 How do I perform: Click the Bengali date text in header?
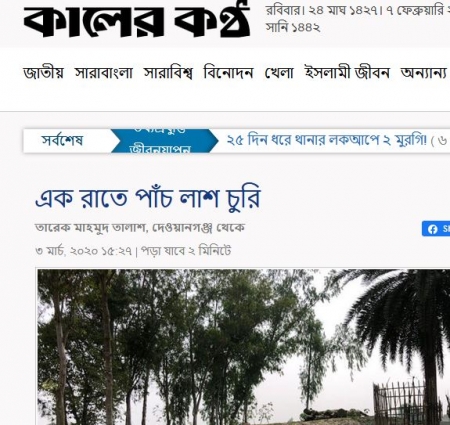358,19
